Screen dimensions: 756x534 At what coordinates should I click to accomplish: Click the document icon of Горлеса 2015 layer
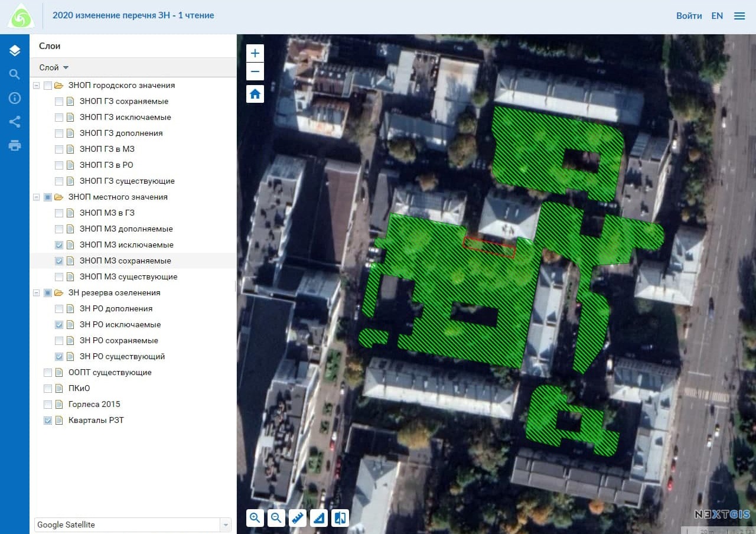(58, 405)
